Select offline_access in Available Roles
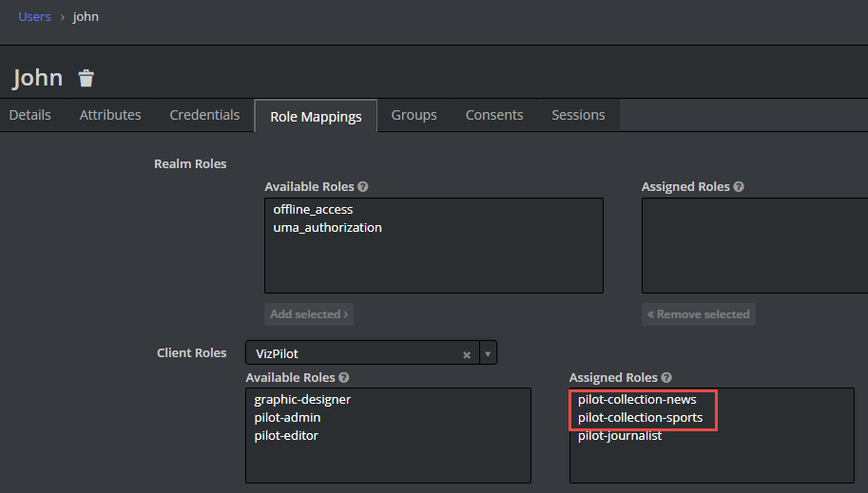Image resolution: width=868 pixels, height=493 pixels. tap(313, 209)
